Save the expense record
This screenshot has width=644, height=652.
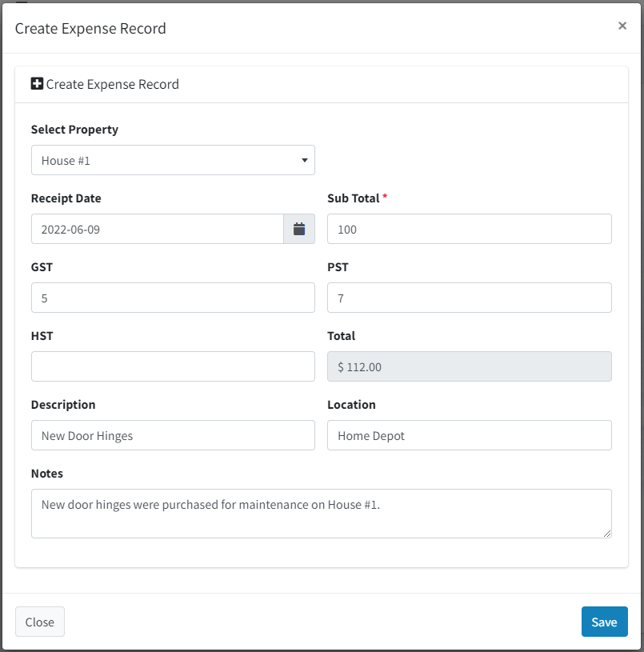605,622
